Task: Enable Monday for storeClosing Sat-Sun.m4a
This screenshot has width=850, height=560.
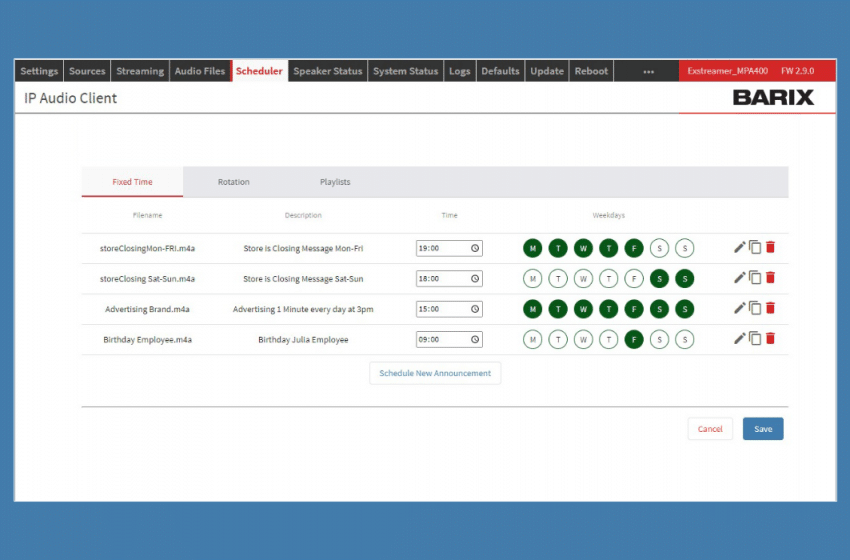Action: click(x=533, y=279)
